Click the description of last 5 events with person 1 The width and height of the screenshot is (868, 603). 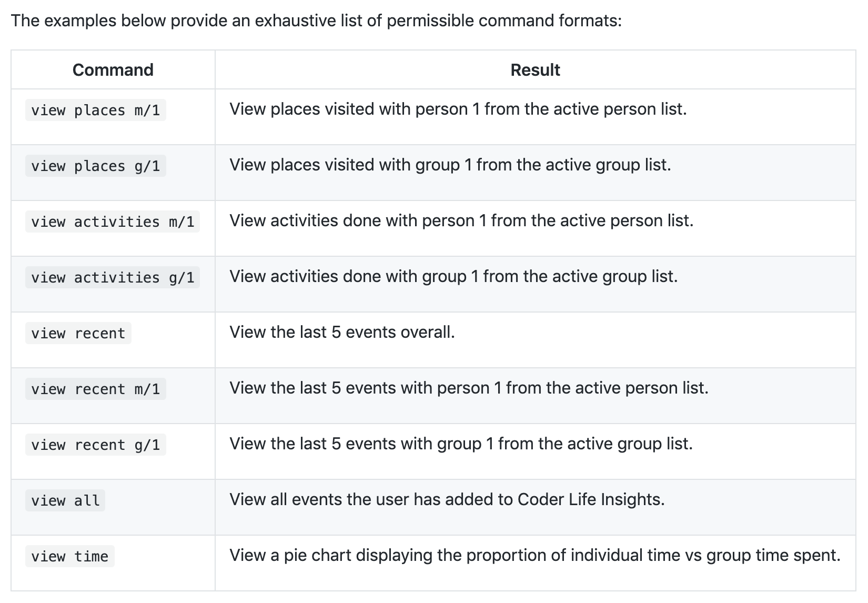(x=469, y=388)
